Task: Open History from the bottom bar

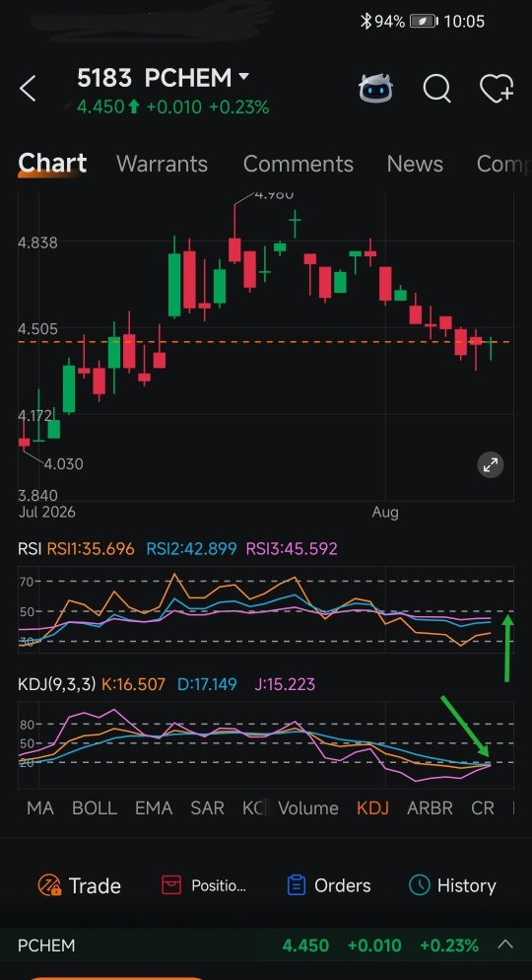Action: pos(466,885)
